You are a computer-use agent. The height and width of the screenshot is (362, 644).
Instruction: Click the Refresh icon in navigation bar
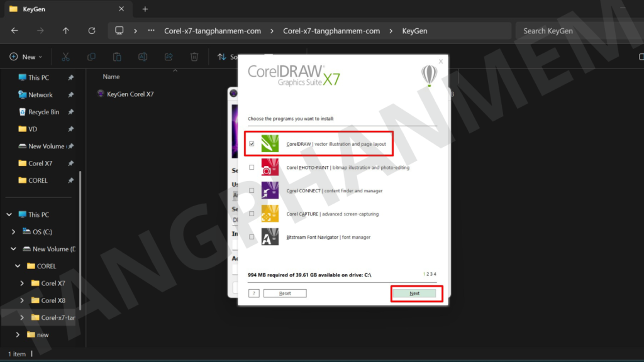click(x=92, y=31)
